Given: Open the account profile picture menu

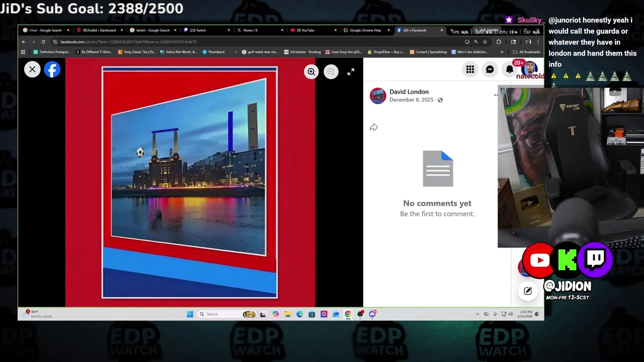Looking at the screenshot, I should 530,69.
